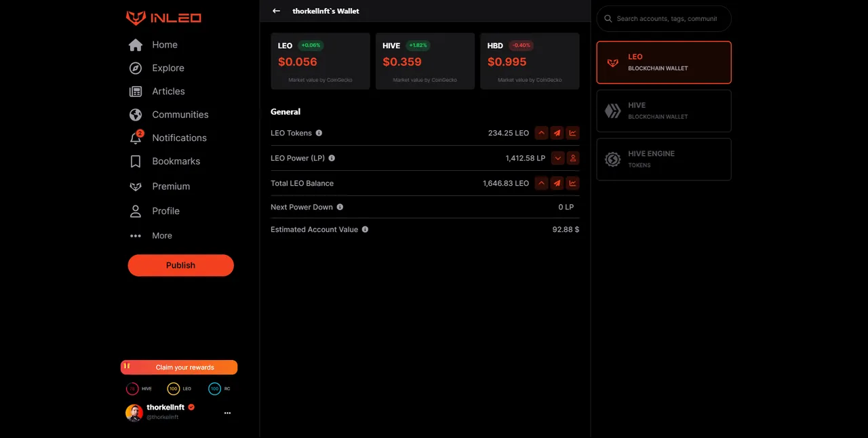
Task: Click the Bookmarks ribbon icon
Action: (x=136, y=161)
